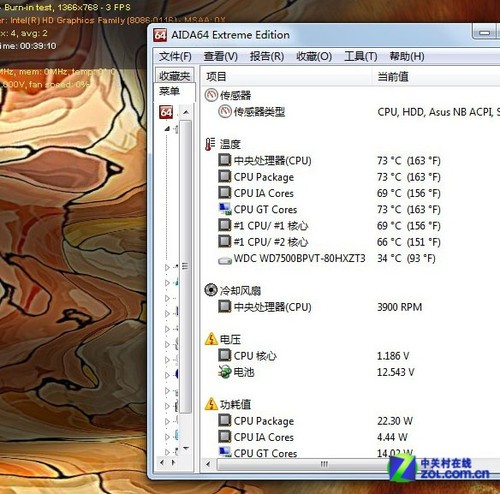Viewport: 500px width, 494px height.
Task: Click the fan 中央处理器(CPU) chip icon
Action: point(224,306)
